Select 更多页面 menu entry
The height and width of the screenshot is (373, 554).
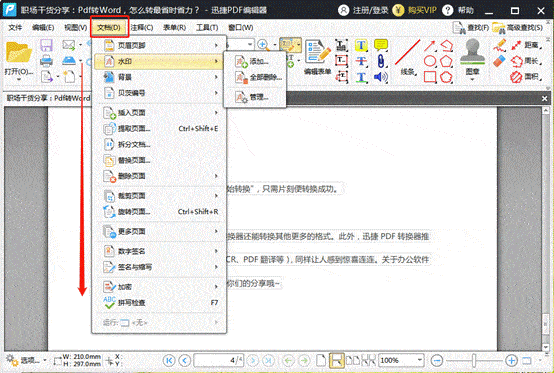pyautogui.click(x=160, y=231)
